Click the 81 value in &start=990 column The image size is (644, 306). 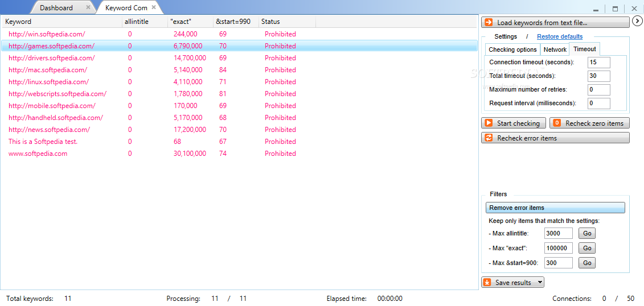223,93
